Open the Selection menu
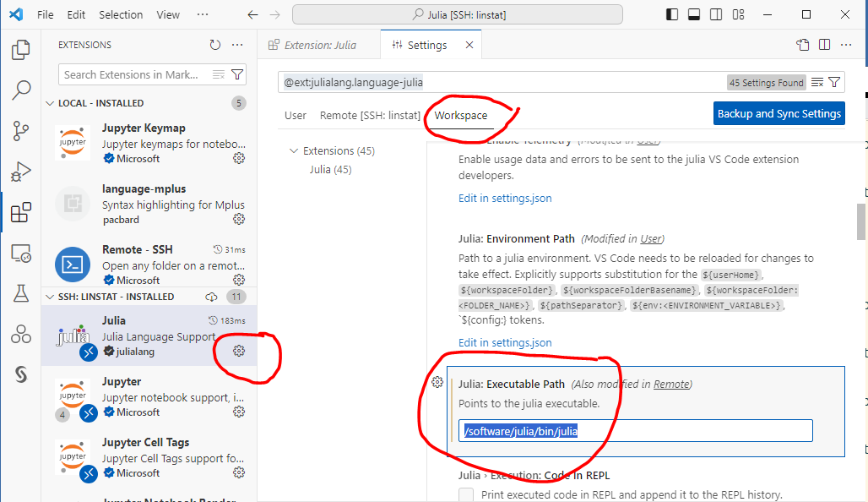This screenshot has width=868, height=502. (121, 15)
